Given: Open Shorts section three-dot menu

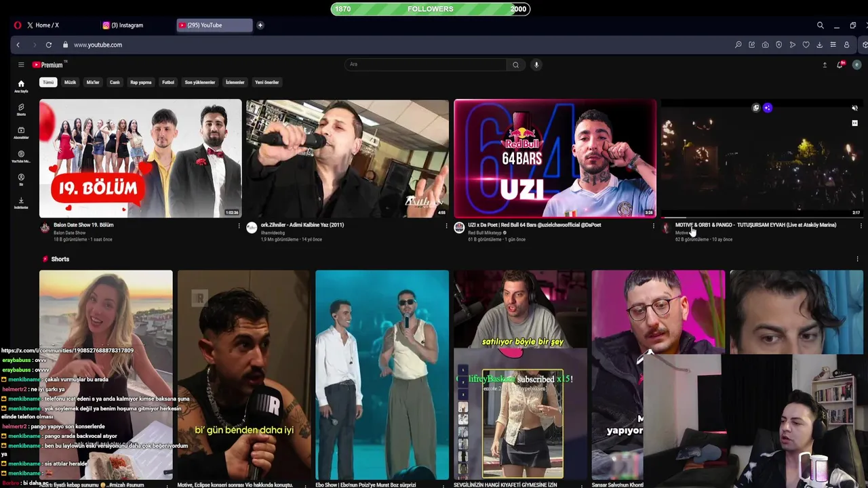Looking at the screenshot, I should [857, 259].
